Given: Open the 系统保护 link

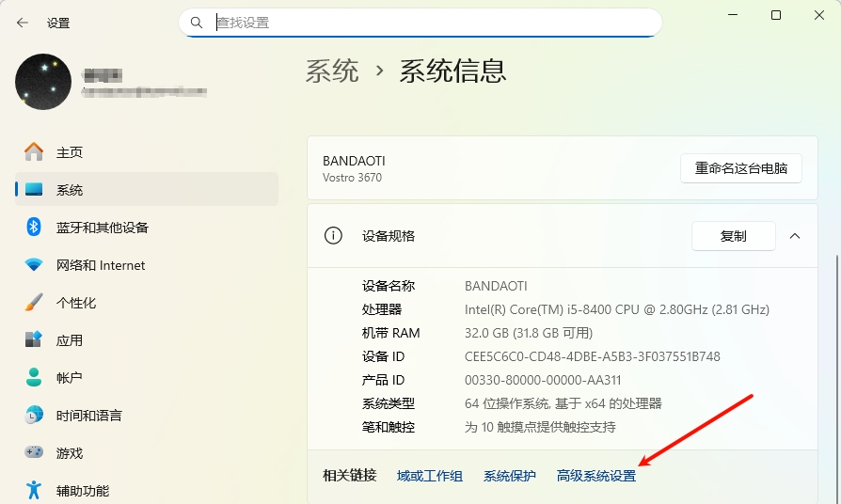Looking at the screenshot, I should click(x=510, y=476).
